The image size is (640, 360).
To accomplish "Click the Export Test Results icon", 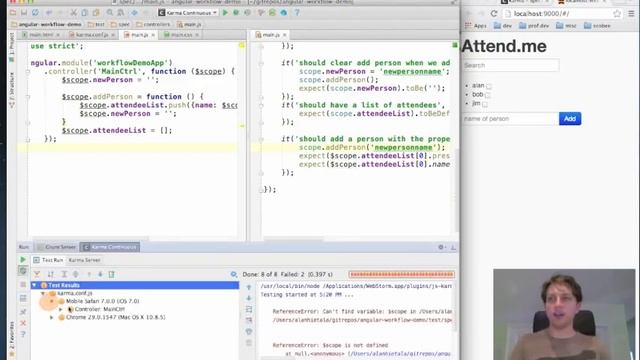I will (x=111, y=274).
